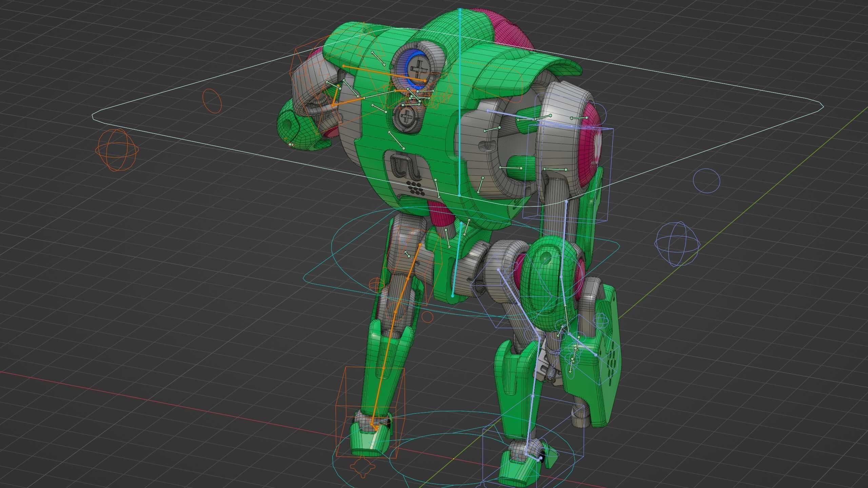Select the blue wireframe sphere control right of robot
This screenshot has height=488, width=868.
(678, 243)
